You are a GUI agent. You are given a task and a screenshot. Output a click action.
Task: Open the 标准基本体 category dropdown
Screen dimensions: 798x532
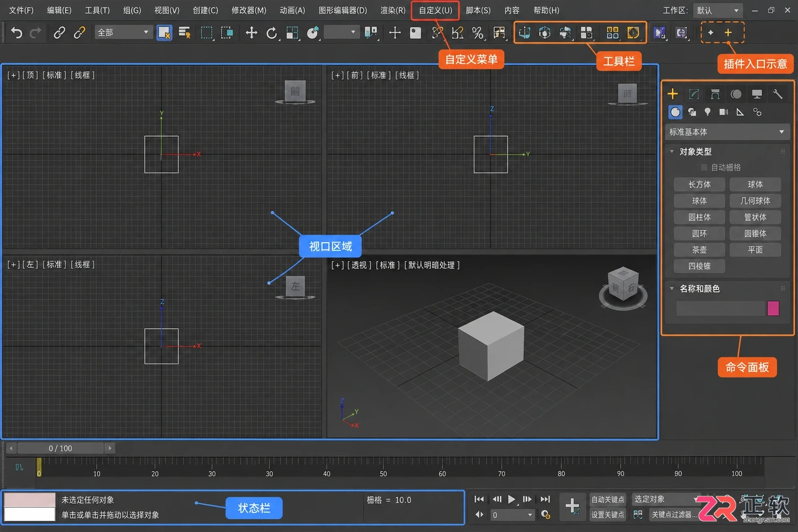click(x=727, y=132)
